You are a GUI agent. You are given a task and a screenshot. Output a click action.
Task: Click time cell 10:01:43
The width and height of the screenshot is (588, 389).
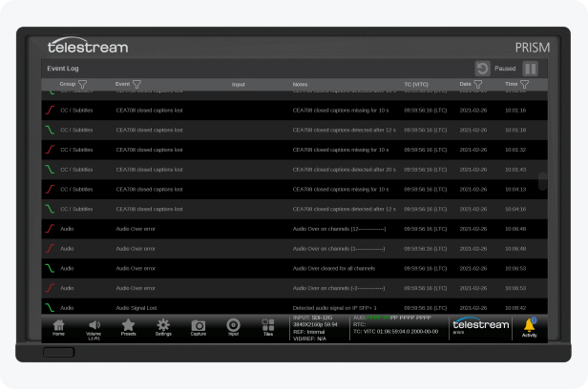515,170
